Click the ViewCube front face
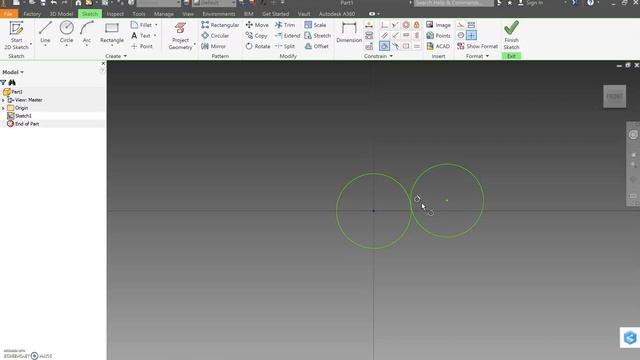This screenshot has width=640, height=360. point(614,96)
